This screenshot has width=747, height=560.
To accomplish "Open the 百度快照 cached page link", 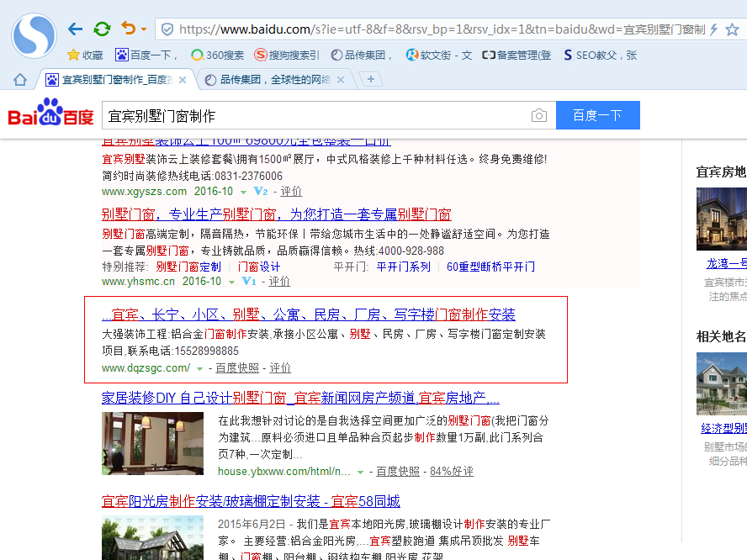I will coord(236,367).
